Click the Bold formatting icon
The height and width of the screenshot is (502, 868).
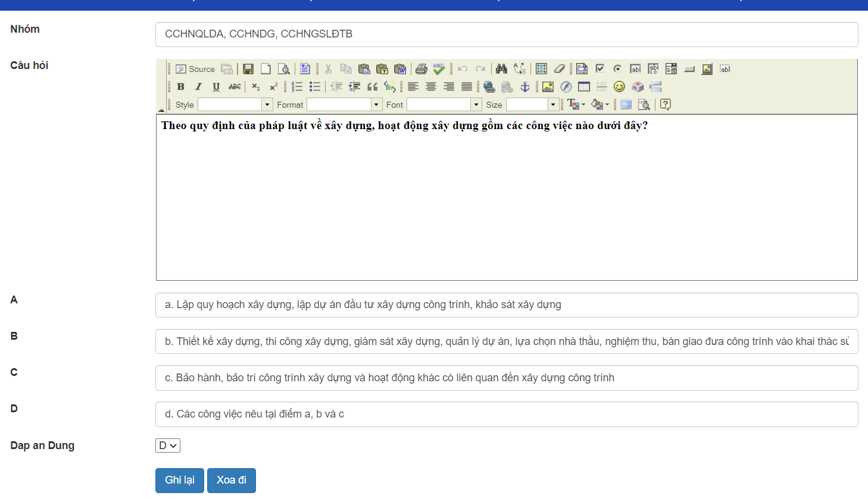click(180, 87)
